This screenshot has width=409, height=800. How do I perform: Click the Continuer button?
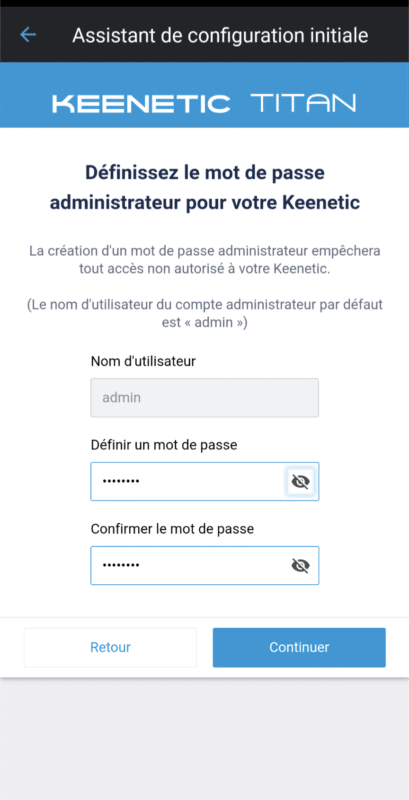click(299, 647)
